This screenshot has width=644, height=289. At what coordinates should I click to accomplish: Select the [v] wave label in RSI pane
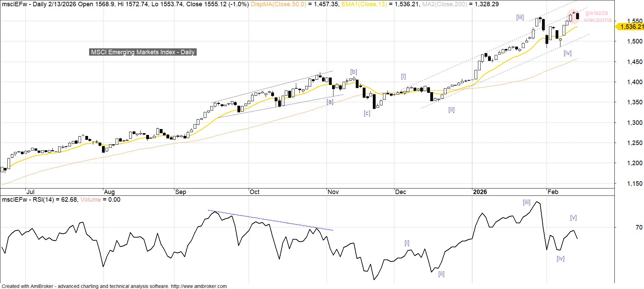pos(573,217)
